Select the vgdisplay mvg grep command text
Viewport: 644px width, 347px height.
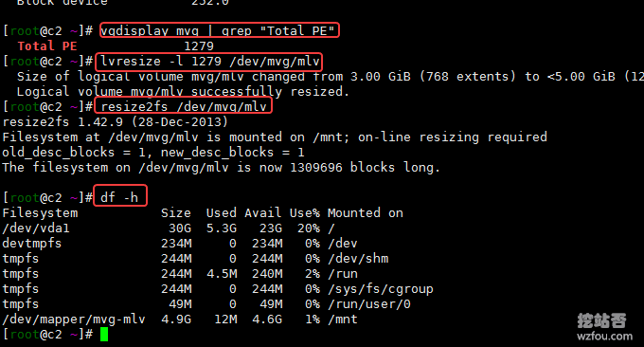point(218,31)
